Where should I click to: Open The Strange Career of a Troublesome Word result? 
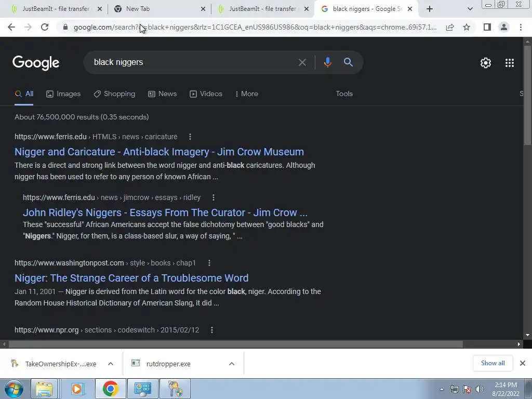pos(131,278)
